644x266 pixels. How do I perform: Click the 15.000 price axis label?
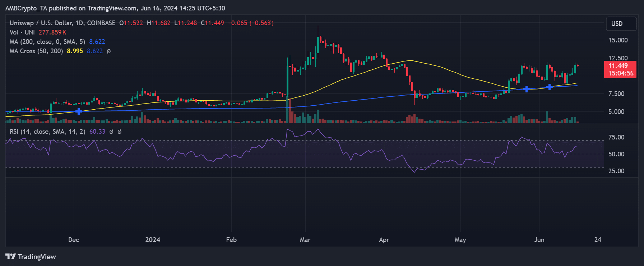click(618, 40)
